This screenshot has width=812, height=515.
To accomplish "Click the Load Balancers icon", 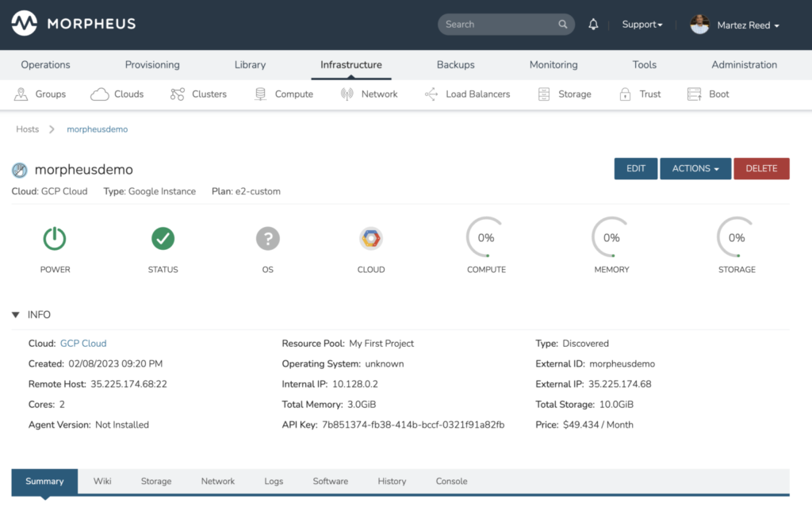I will [431, 94].
